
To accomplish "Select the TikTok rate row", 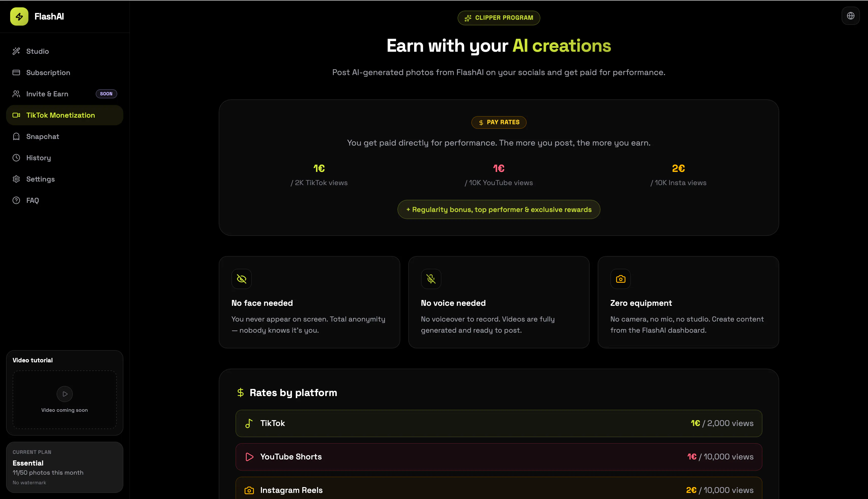I will [x=499, y=424].
